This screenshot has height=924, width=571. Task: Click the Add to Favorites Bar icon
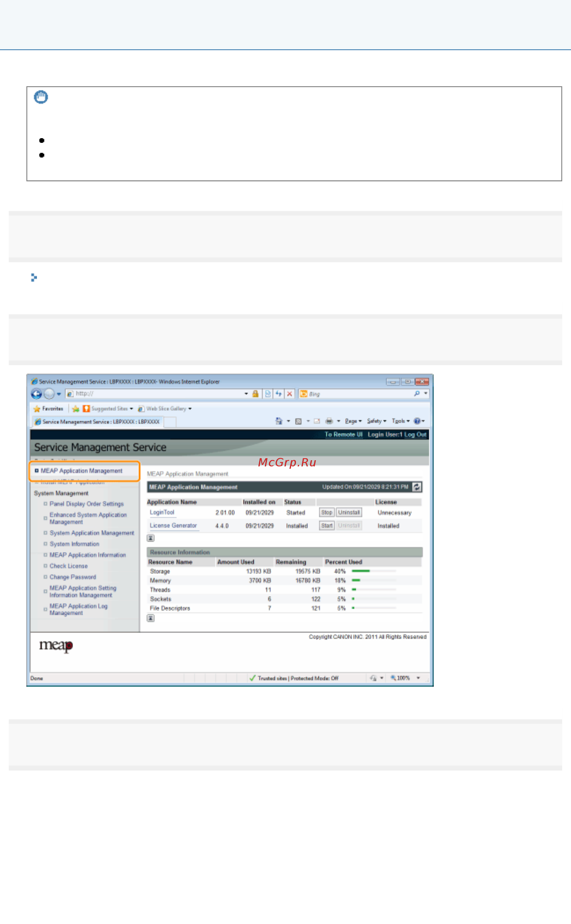point(76,409)
